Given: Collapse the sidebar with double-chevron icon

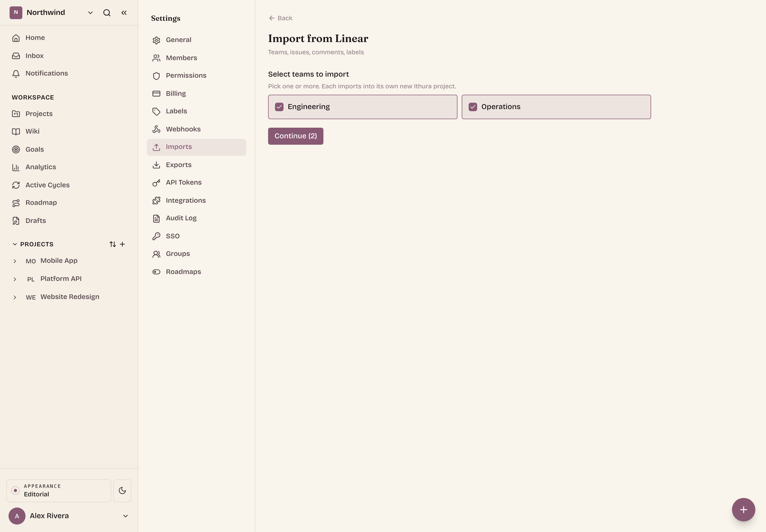Looking at the screenshot, I should [124, 13].
